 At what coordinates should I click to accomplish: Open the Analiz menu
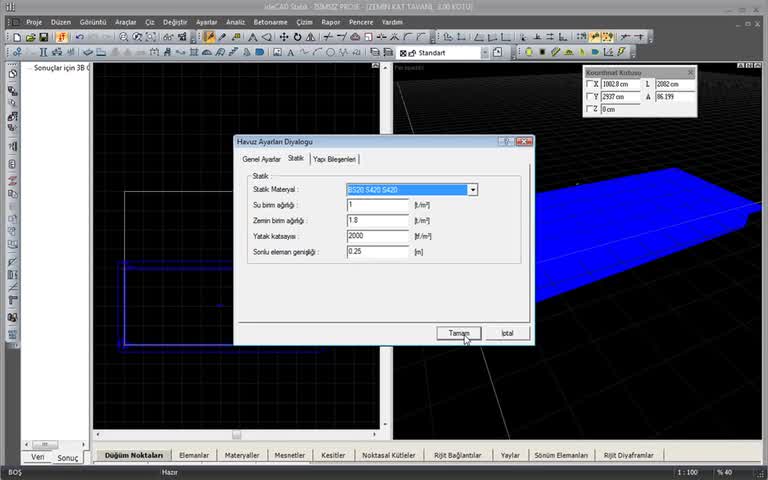click(x=235, y=22)
